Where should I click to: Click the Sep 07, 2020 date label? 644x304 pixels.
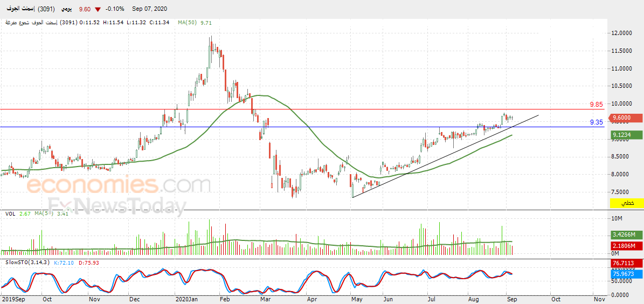[149, 9]
